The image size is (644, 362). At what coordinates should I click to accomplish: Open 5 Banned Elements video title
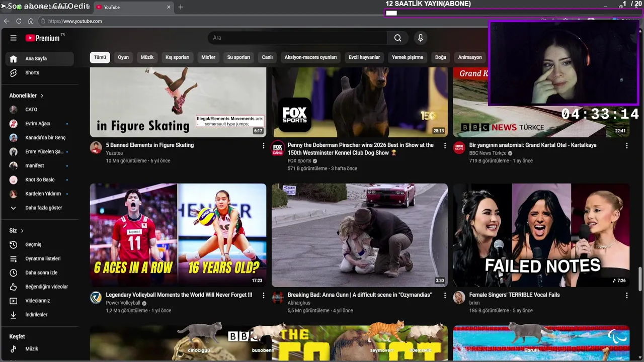[x=150, y=145]
